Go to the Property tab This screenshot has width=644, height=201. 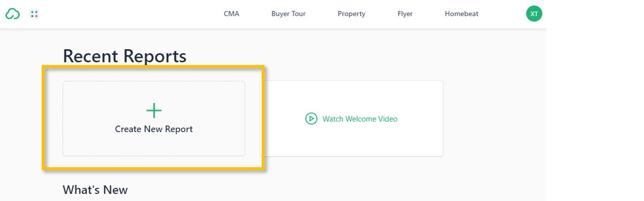coord(351,14)
